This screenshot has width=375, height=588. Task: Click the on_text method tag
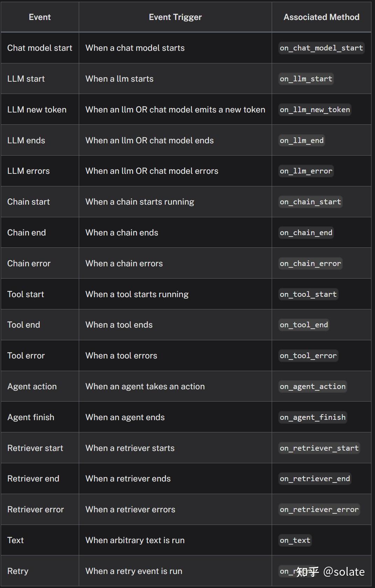click(x=295, y=540)
